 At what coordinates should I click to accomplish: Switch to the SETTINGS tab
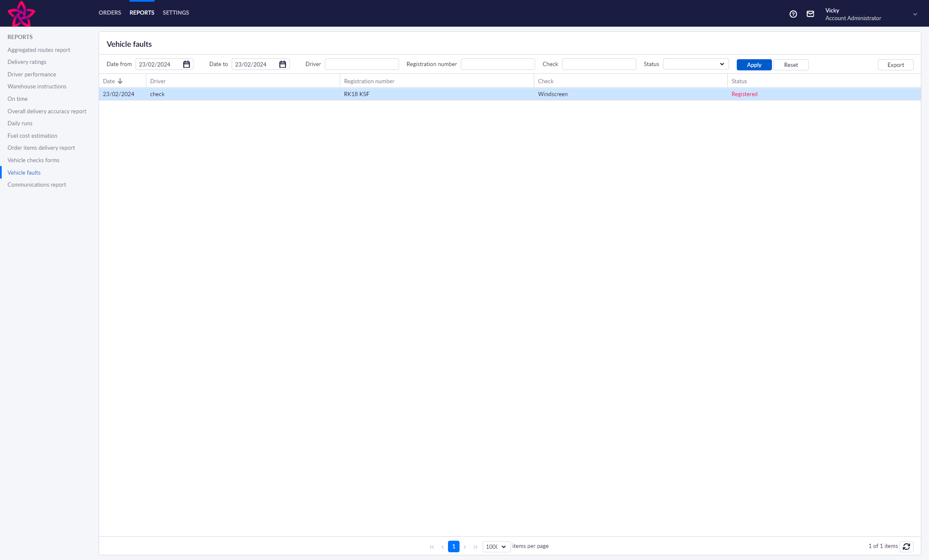(x=176, y=13)
